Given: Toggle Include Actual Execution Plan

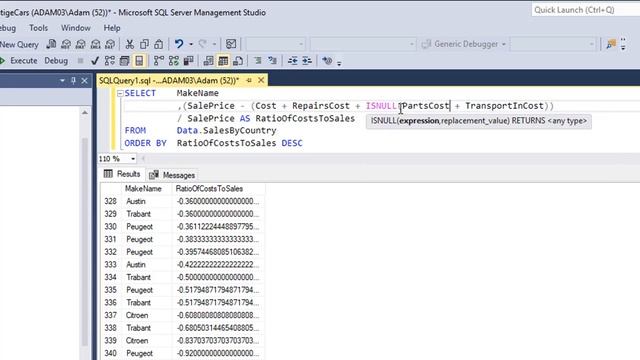Looking at the screenshot, I should tap(159, 61).
